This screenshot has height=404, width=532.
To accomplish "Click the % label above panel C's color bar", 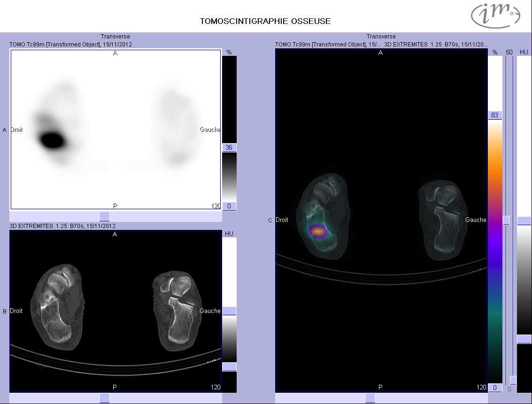I will [495, 52].
